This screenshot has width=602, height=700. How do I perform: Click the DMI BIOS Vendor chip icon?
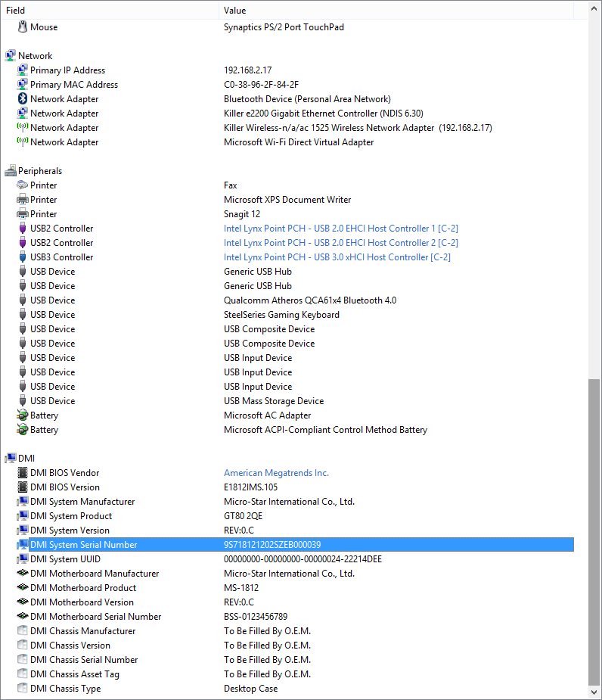23,472
